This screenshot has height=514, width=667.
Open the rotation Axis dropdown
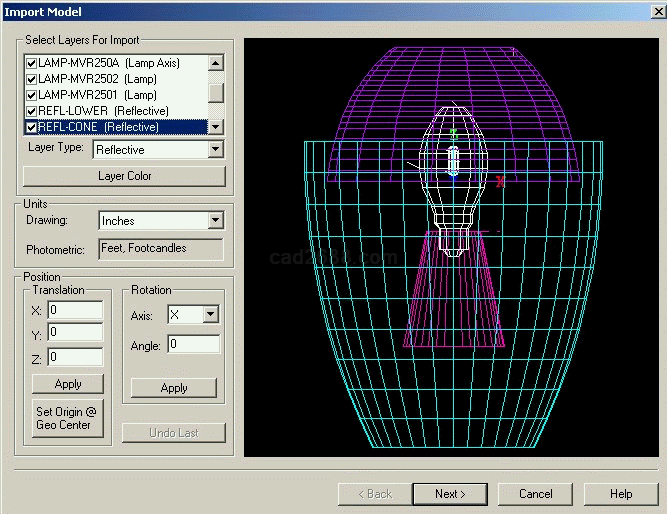point(209,315)
